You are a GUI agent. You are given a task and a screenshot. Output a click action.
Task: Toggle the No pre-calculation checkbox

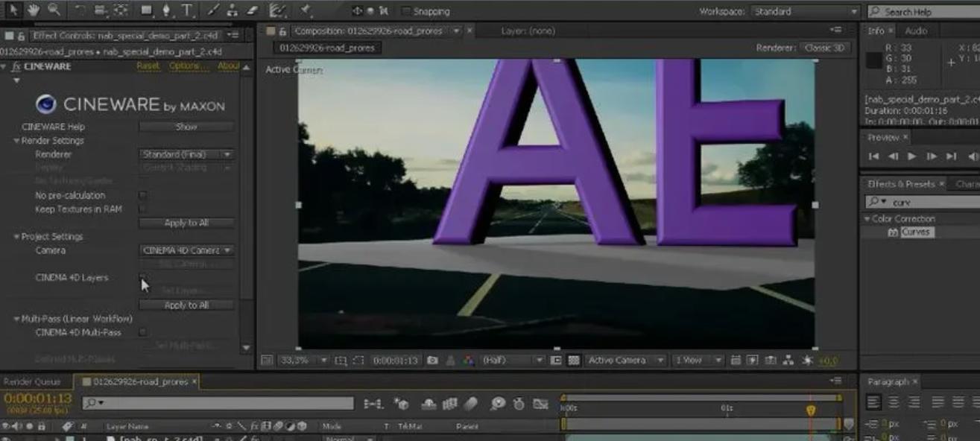pos(143,195)
